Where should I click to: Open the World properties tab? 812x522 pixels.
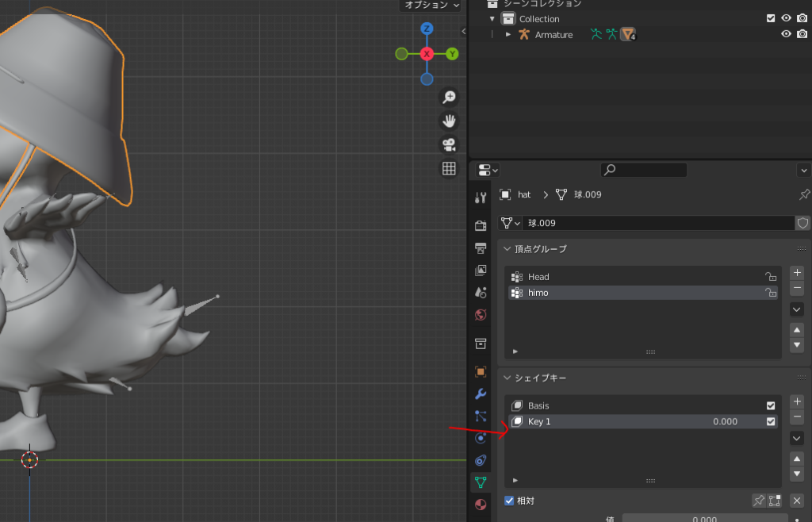pos(481,315)
